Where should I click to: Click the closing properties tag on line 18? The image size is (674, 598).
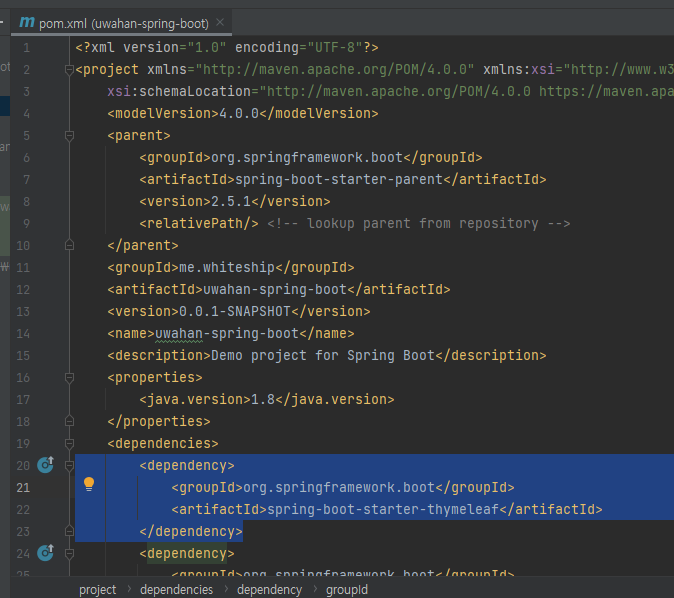pyautogui.click(x=159, y=421)
